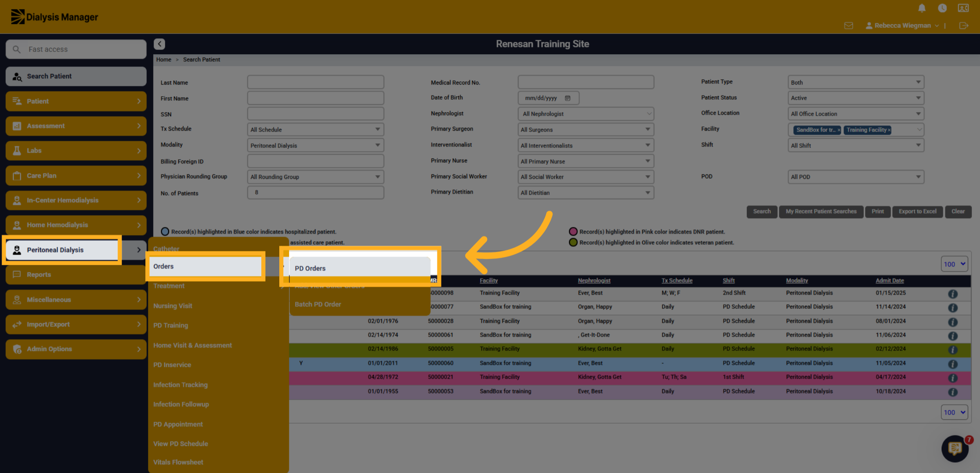This screenshot has width=980, height=473.
Task: Click the Export to Excel button
Action: click(x=918, y=211)
